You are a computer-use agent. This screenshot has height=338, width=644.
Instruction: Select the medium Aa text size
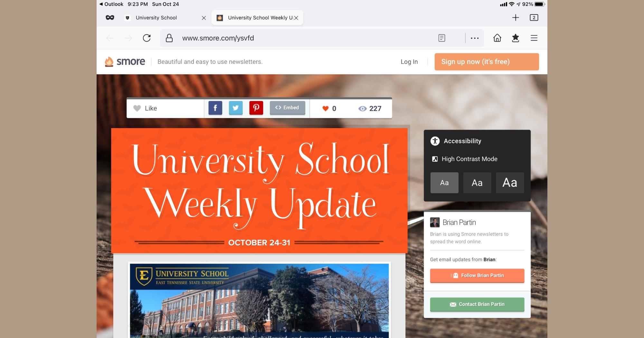(x=477, y=183)
